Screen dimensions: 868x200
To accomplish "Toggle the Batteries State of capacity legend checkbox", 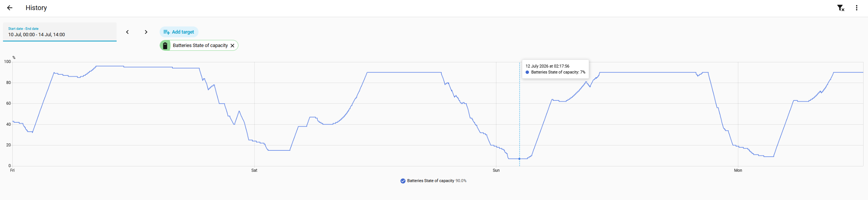I will tap(403, 181).
